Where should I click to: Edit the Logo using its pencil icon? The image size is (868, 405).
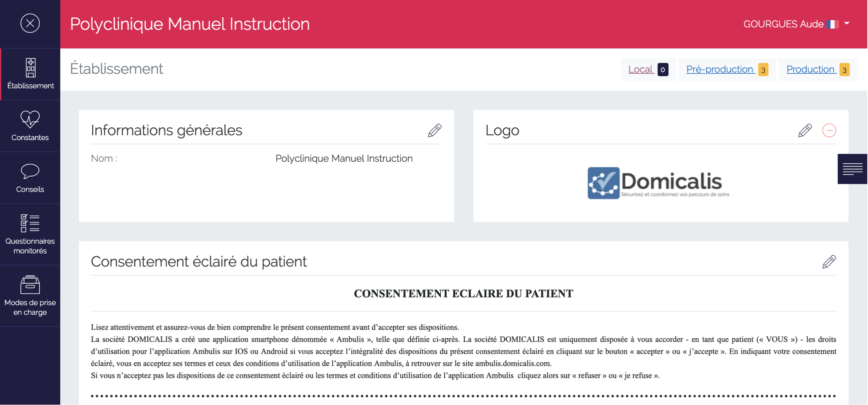[x=805, y=130]
